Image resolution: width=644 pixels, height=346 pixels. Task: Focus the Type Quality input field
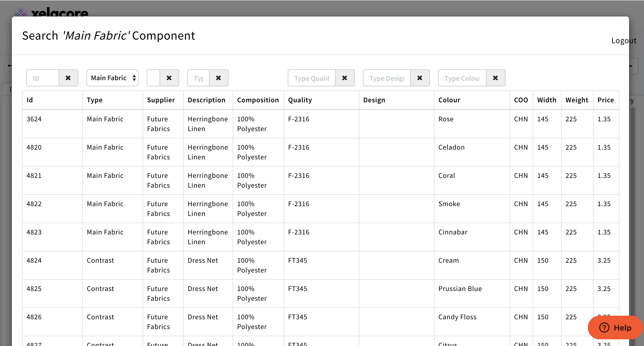click(312, 78)
